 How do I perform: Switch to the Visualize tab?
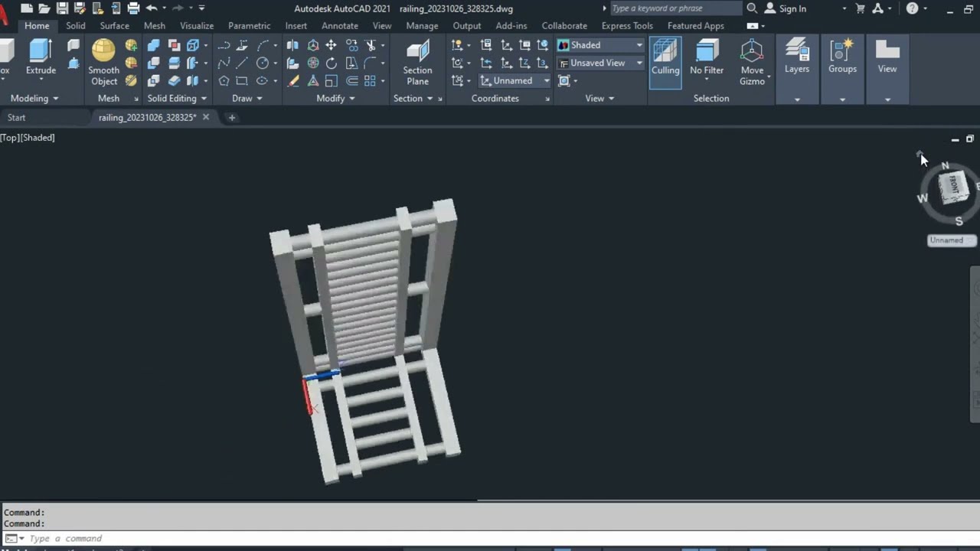pyautogui.click(x=197, y=25)
